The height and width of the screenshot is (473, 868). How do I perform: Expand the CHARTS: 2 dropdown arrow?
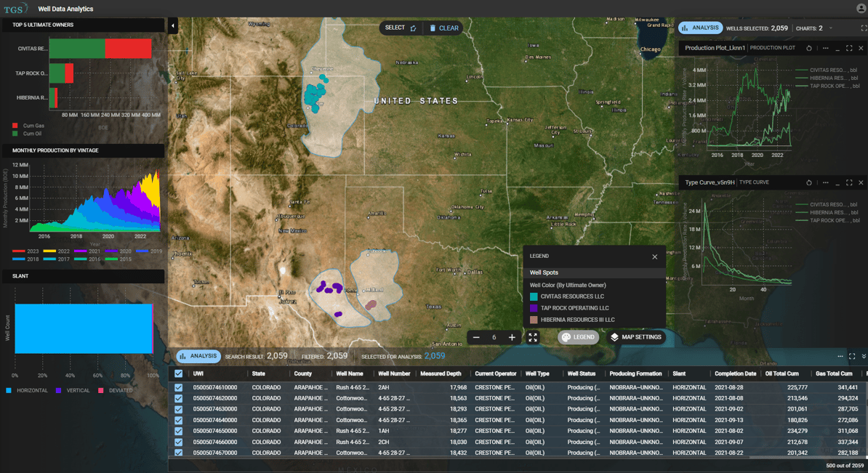[830, 28]
